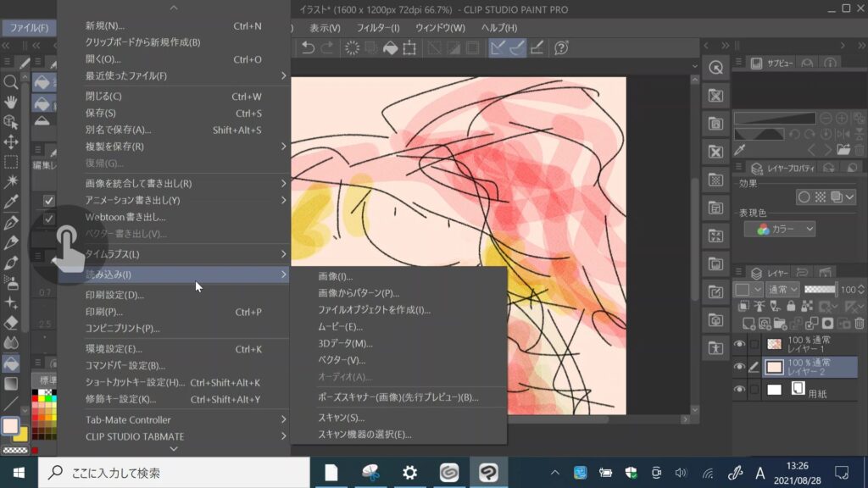Toggle the upper checkbox in sub tool panel

pos(48,200)
